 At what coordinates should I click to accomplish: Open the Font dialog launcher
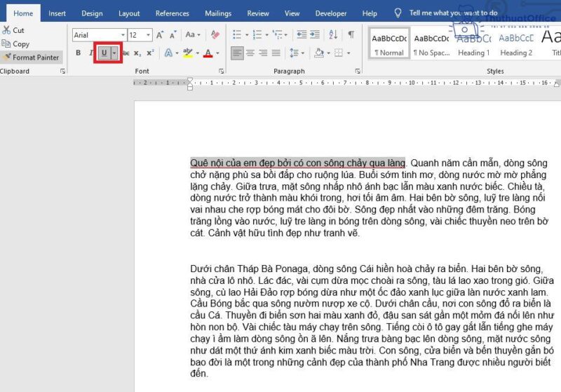click(x=222, y=71)
